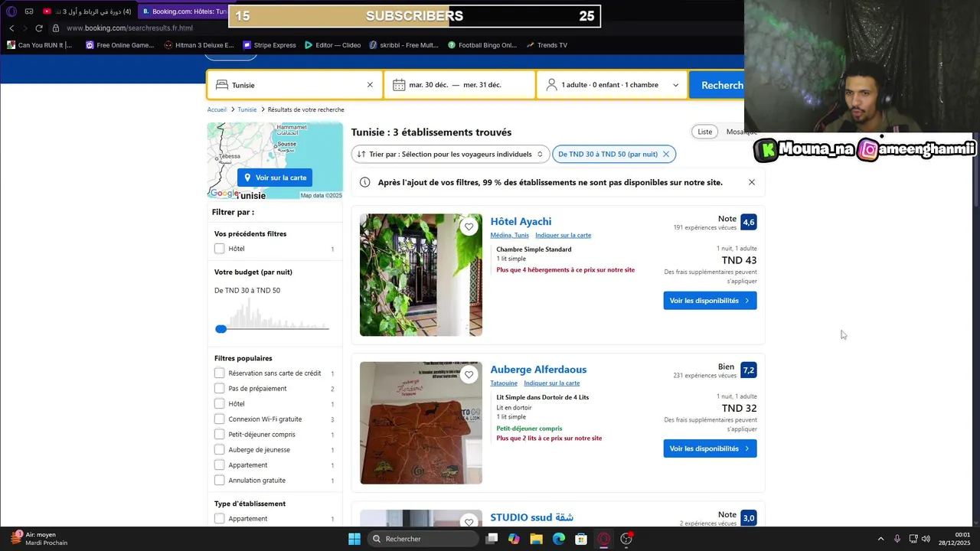Viewport: 980px width, 551px height.
Task: Click Indiquer sur la carte for Médina, Tunis
Action: point(563,235)
